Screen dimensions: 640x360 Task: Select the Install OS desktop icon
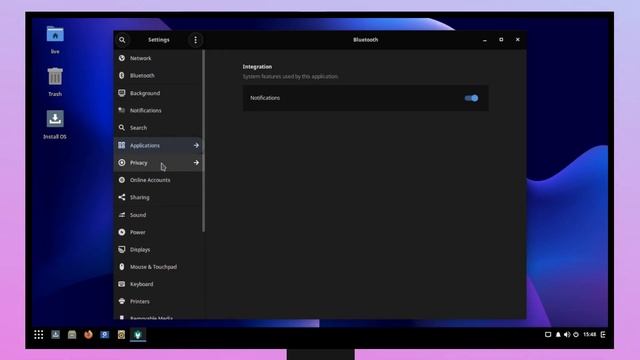click(x=55, y=125)
